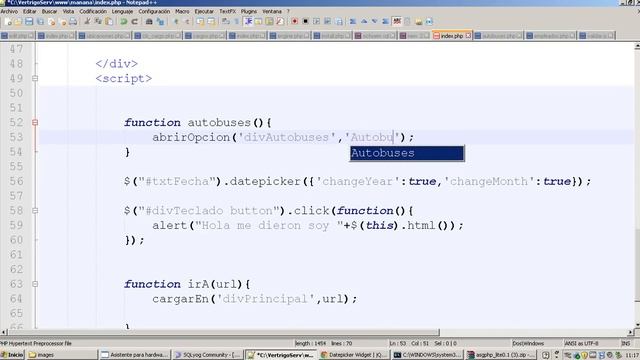Save the file with the floppy disk icon

[29, 21]
